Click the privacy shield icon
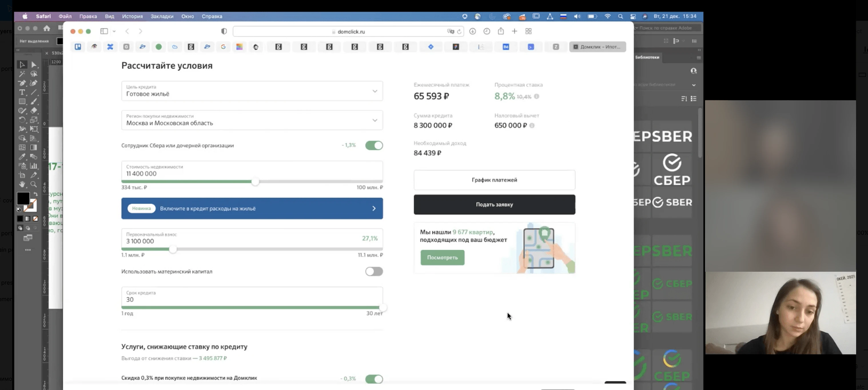This screenshot has width=868, height=390. click(224, 31)
